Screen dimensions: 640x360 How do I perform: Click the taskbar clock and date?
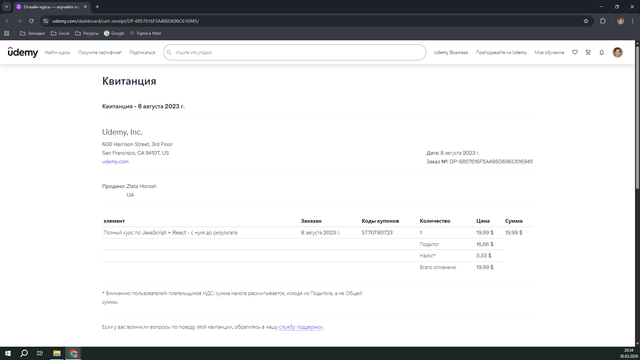tap(629, 353)
